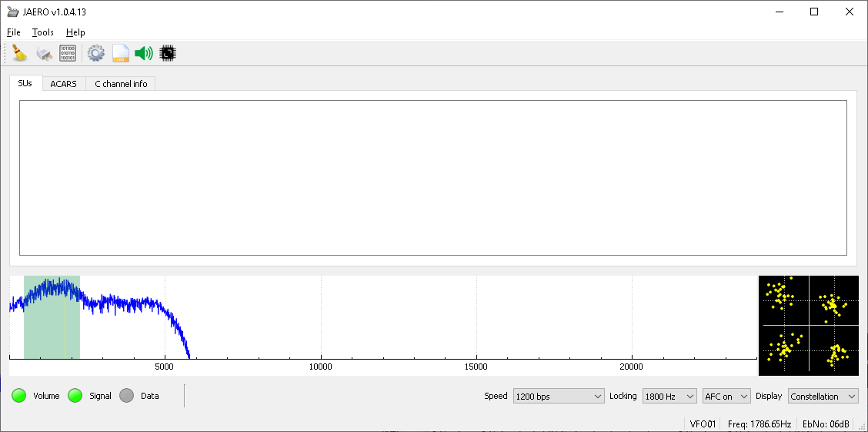
Task: Click the JAERO v1.0.4.13 window title
Action: [54, 12]
